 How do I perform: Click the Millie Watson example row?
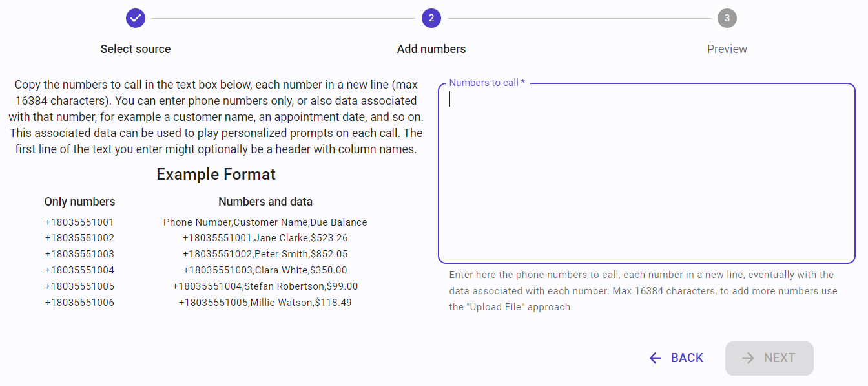pos(265,303)
